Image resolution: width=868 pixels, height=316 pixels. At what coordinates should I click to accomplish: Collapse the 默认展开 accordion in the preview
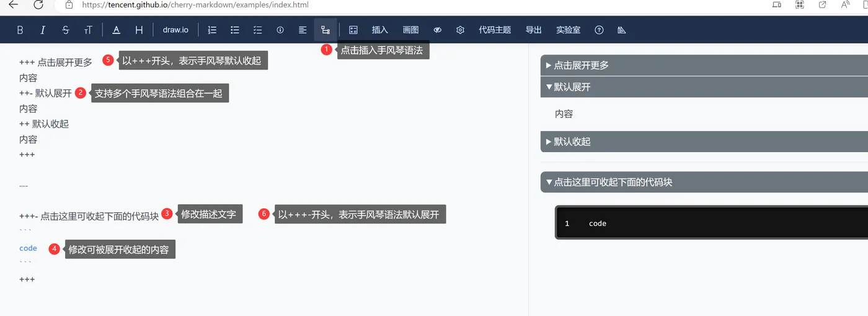point(704,87)
